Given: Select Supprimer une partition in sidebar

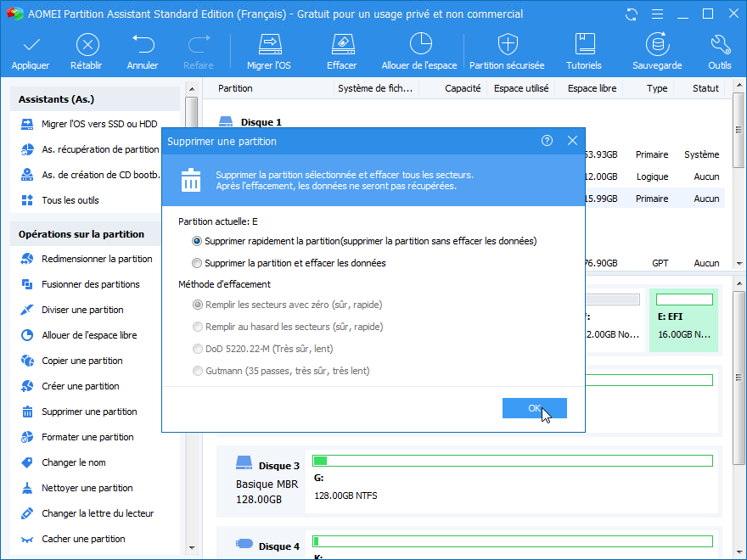Looking at the screenshot, I should (79, 412).
